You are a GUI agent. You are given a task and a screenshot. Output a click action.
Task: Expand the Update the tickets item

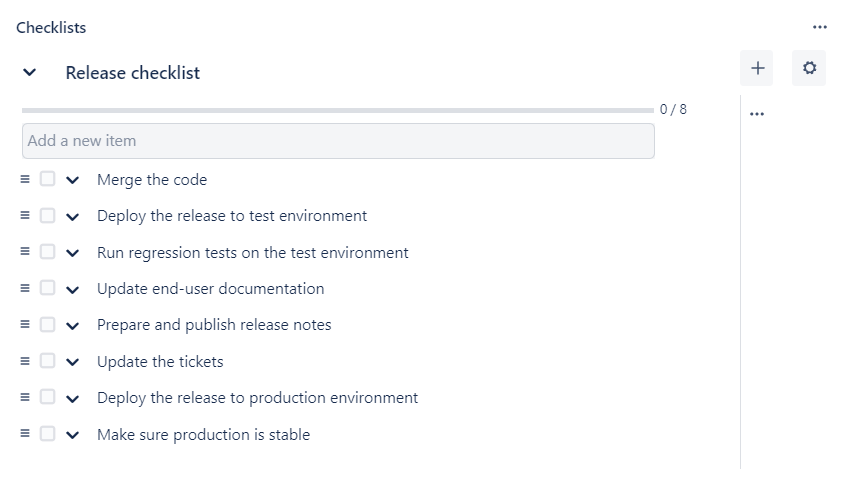click(x=72, y=362)
